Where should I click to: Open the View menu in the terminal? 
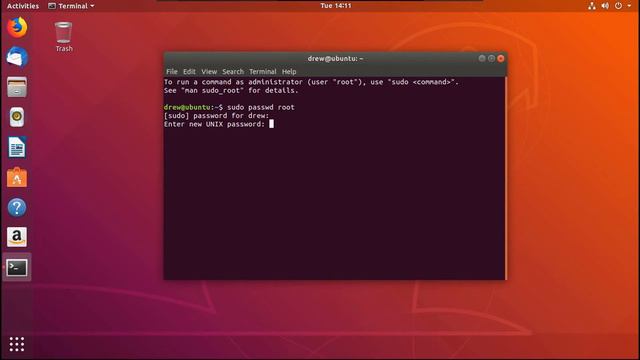(209, 71)
